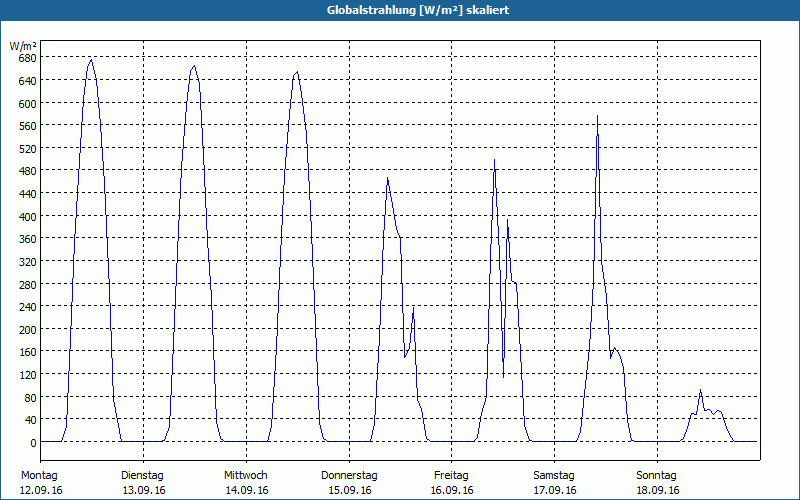Select the 160 y-axis value
Image resolution: width=800 pixels, height=500 pixels.
coord(27,352)
